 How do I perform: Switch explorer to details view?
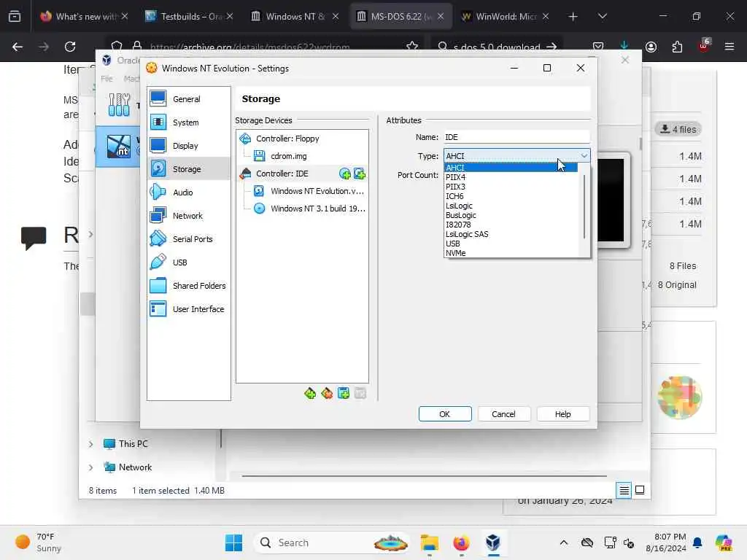click(x=624, y=490)
